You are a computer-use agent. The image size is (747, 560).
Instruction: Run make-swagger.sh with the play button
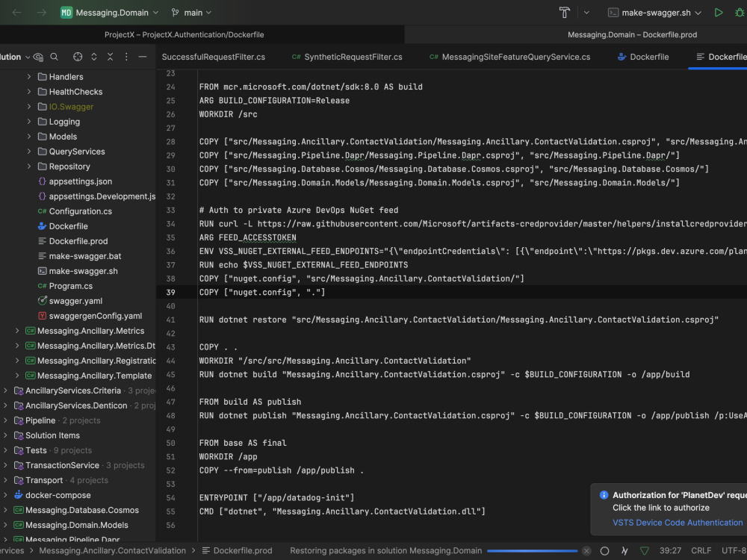click(719, 13)
